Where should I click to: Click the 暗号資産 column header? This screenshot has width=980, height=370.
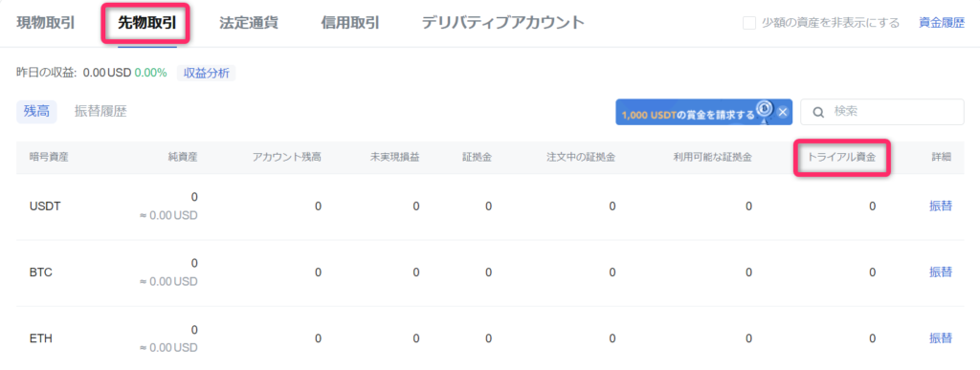click(x=49, y=157)
